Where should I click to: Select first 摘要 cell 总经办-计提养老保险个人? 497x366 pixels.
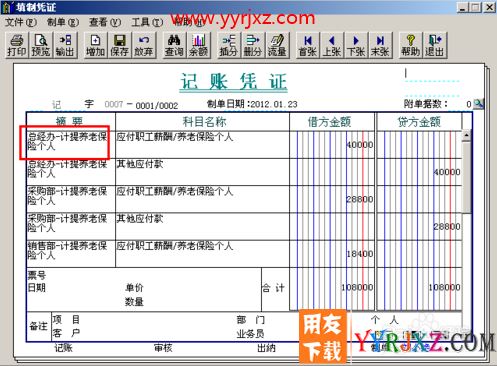[67, 142]
